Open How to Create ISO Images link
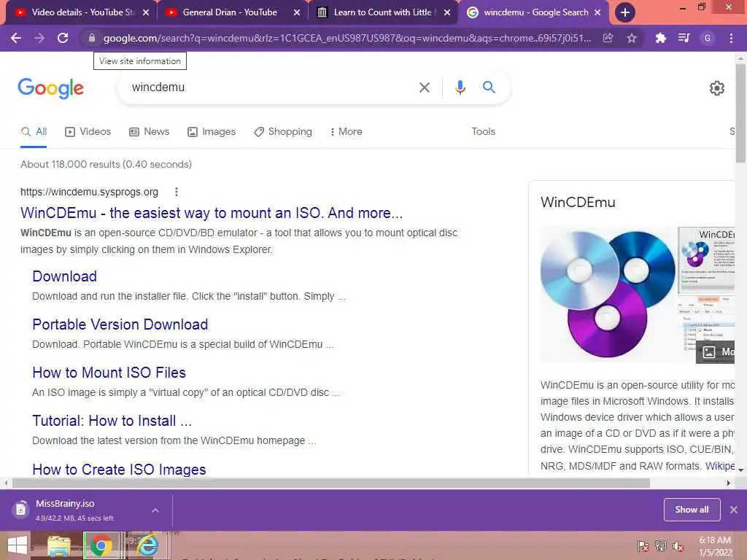The height and width of the screenshot is (560, 747). [x=119, y=469]
